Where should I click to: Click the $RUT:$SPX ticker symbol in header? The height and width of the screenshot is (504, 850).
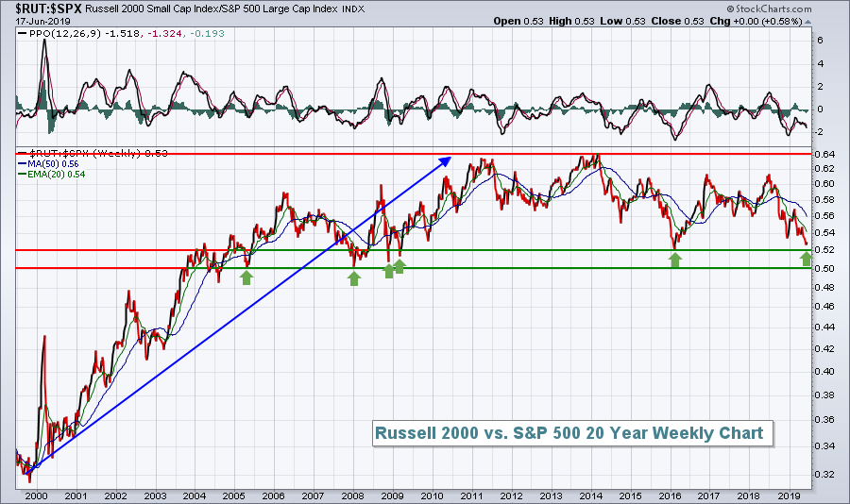pos(49,8)
